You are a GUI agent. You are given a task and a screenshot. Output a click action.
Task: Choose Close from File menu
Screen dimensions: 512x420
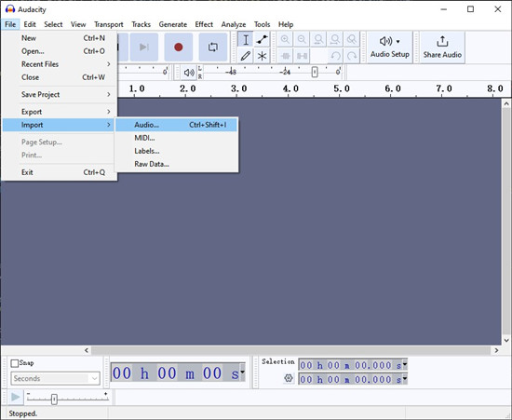pos(59,77)
